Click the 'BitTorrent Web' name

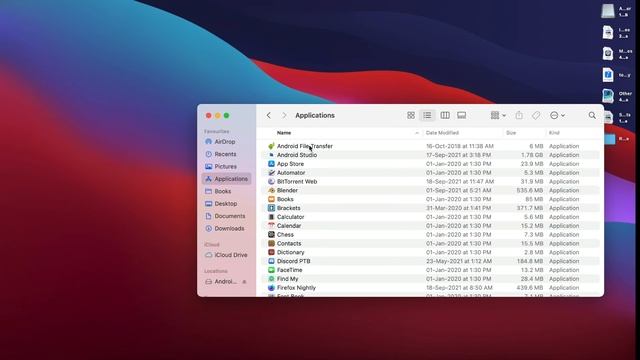click(297, 182)
